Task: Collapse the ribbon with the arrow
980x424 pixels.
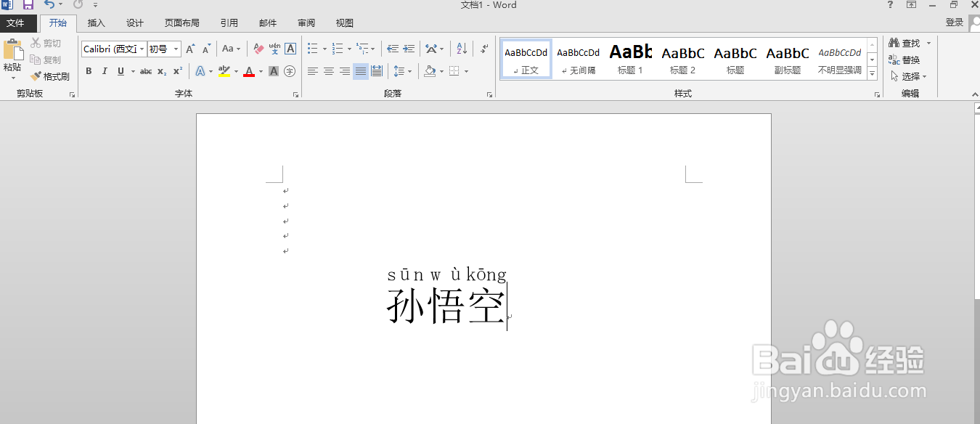Action: pos(975,94)
